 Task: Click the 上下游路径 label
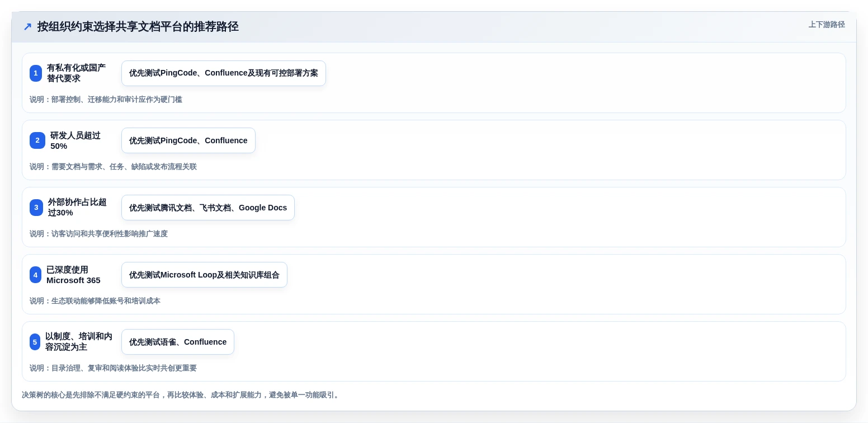[827, 25]
